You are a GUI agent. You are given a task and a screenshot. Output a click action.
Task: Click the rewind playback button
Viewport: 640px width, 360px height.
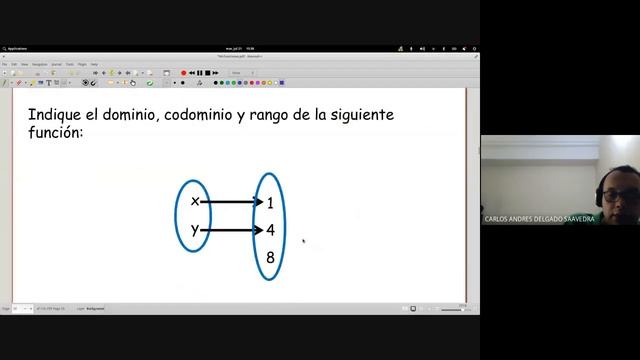(x=192, y=73)
